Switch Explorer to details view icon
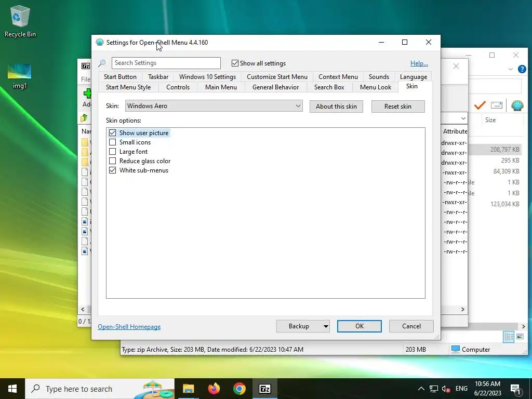Screen dimensions: 532x399 509,337
